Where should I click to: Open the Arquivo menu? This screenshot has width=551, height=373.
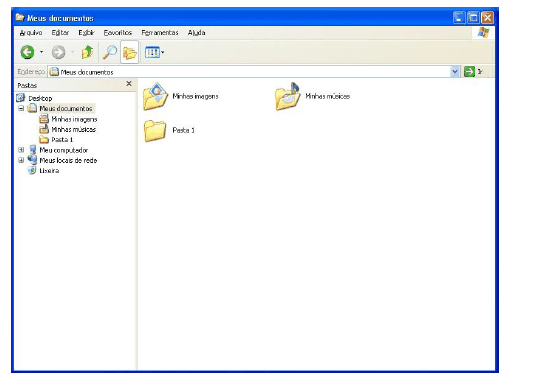31,33
